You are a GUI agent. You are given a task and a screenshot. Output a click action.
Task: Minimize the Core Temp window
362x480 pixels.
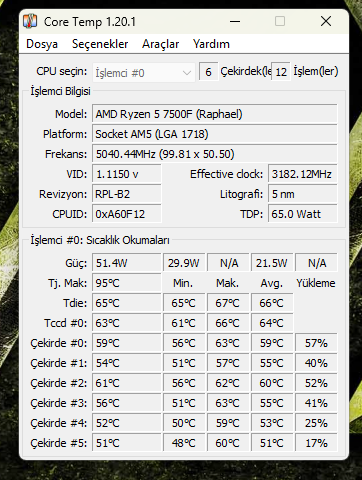(235, 21)
